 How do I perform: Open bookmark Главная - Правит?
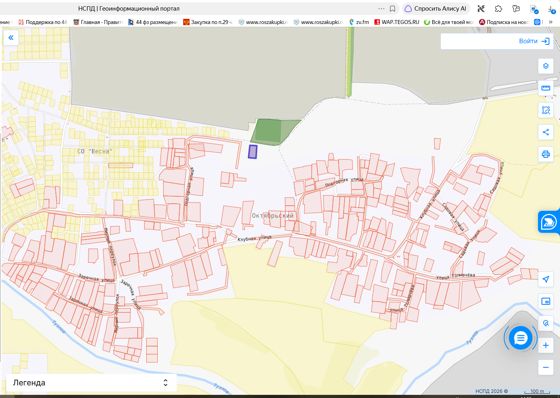tap(98, 22)
